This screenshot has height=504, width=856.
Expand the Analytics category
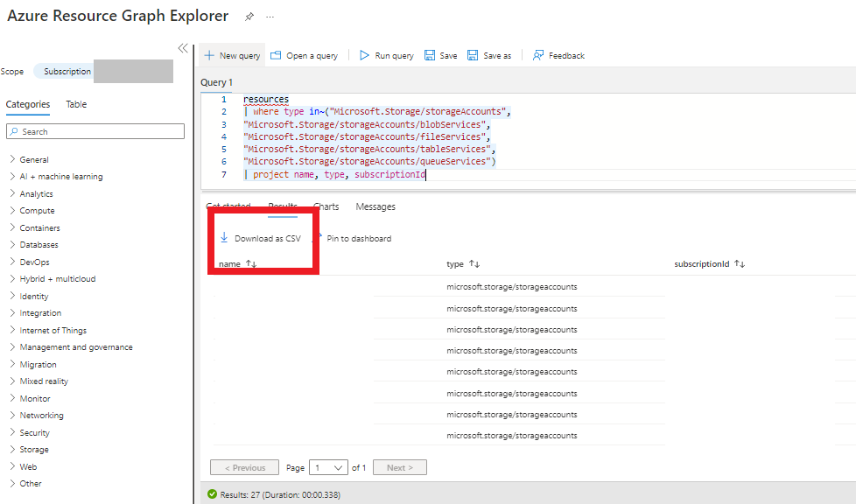tap(12, 193)
